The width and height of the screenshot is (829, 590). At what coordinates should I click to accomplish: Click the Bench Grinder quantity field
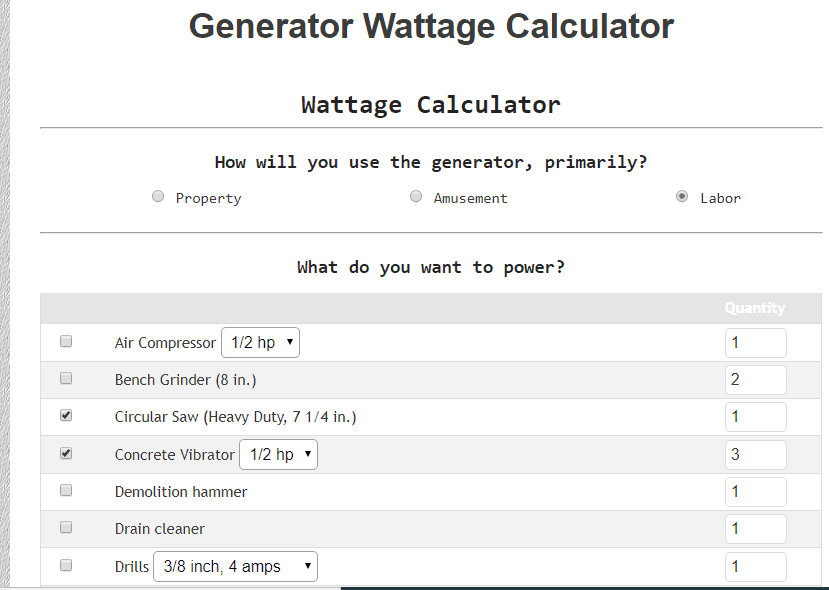coord(756,380)
